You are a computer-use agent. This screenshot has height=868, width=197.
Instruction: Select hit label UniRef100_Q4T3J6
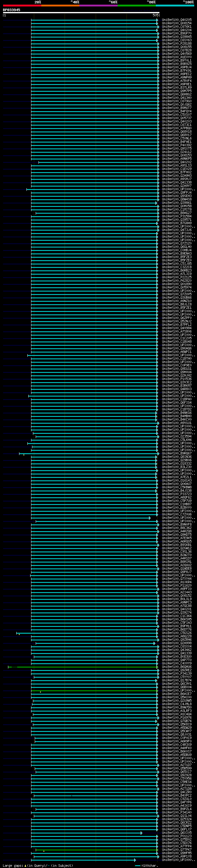[177, 230]
